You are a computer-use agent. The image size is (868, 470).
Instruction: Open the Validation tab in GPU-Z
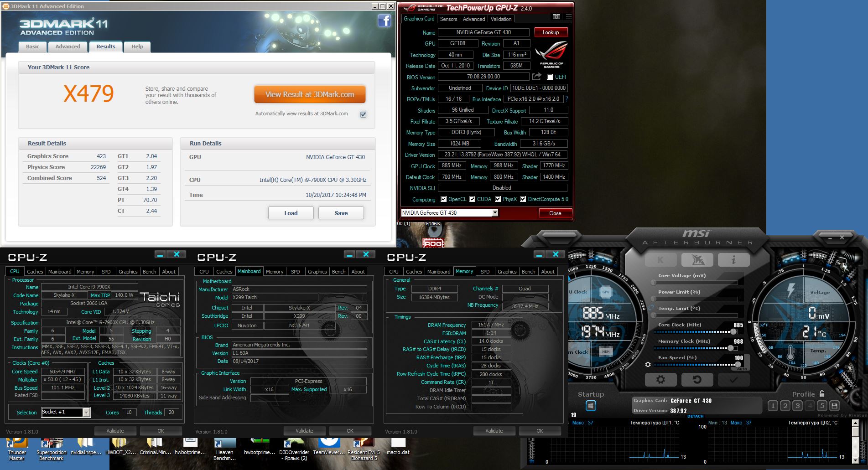pos(501,19)
